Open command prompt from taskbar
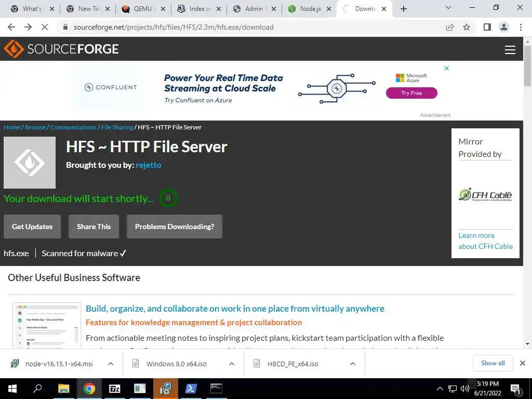Viewport: 532px width, 399px height. pos(216,389)
